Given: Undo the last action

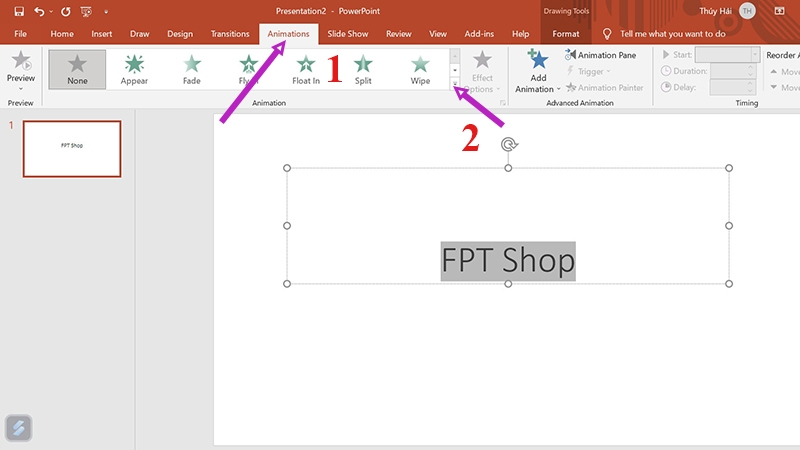Looking at the screenshot, I should 39,11.
